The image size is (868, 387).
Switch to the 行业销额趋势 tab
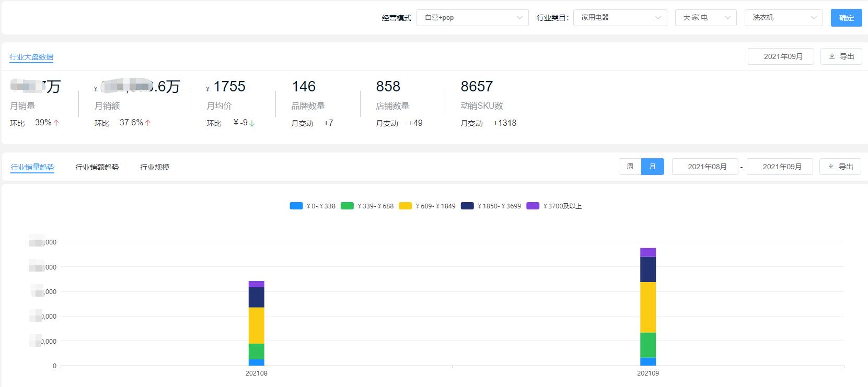click(97, 167)
